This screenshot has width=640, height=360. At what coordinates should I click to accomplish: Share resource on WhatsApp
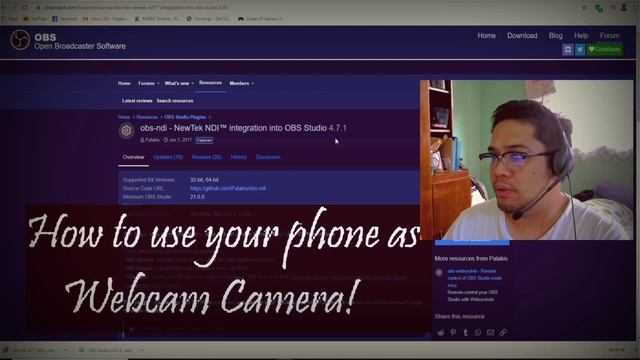[478, 333]
